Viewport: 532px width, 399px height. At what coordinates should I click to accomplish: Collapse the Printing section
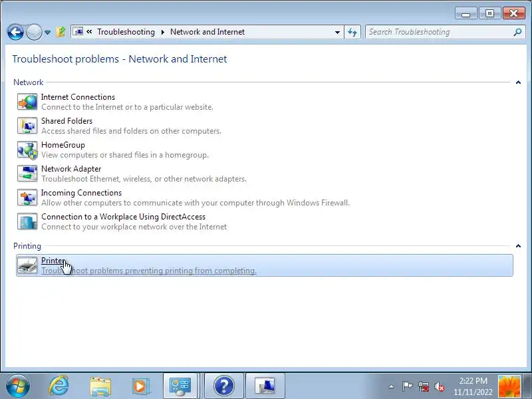pyautogui.click(x=518, y=246)
